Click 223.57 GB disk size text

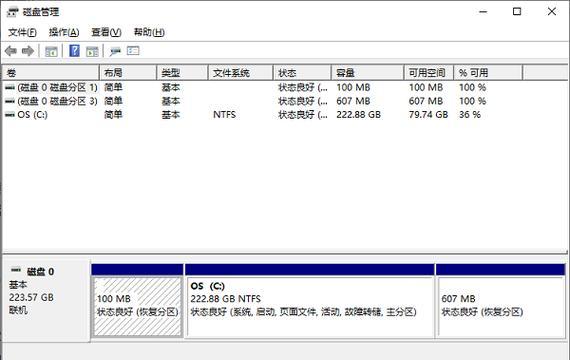[31, 297]
